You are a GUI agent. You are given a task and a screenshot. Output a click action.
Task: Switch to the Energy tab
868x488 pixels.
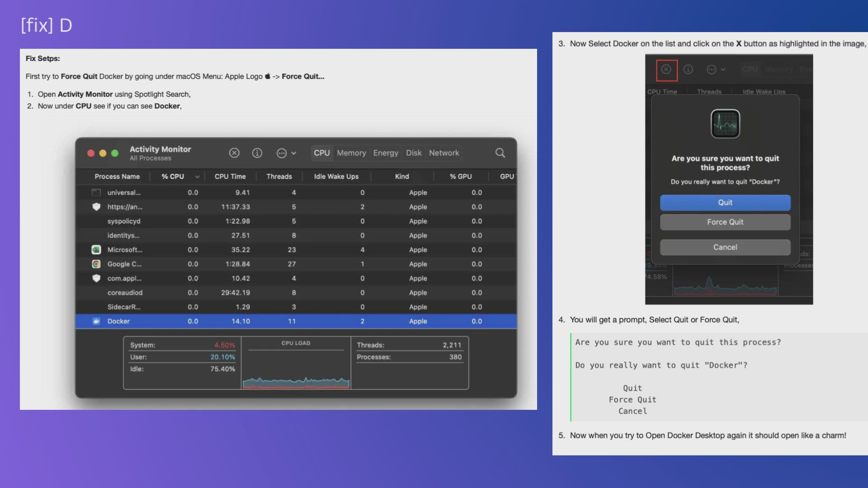click(386, 153)
